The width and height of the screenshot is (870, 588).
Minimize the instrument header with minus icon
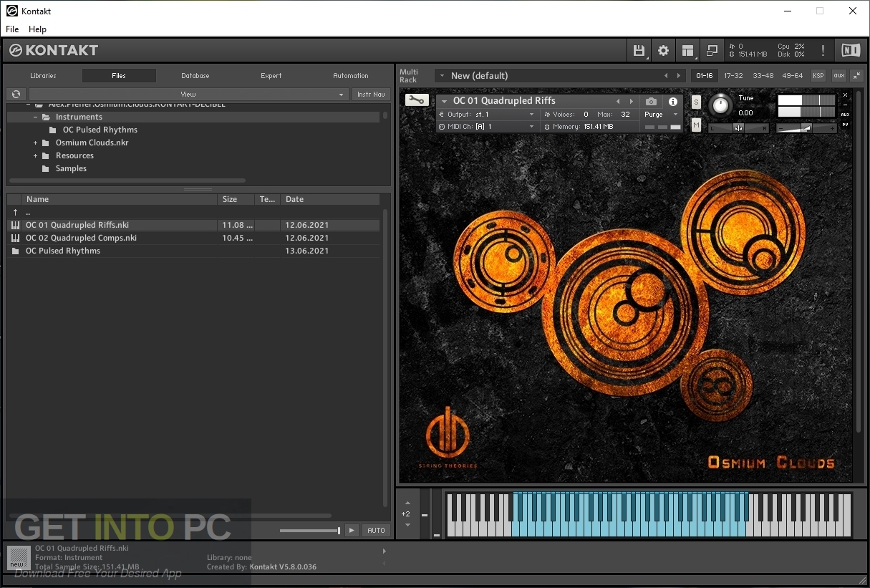pos(845,105)
